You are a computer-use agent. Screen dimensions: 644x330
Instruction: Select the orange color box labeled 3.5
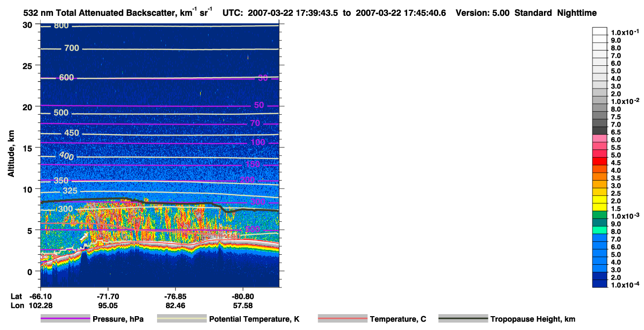(600, 177)
